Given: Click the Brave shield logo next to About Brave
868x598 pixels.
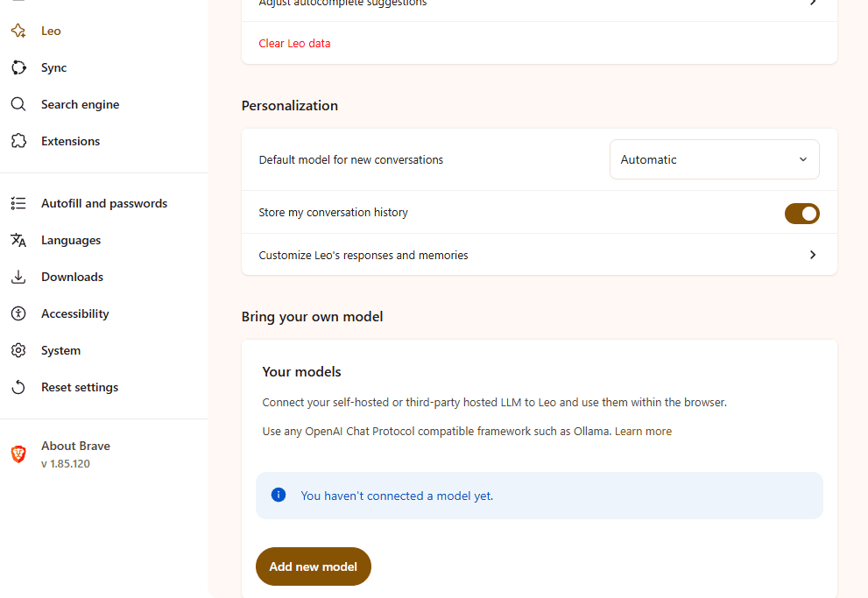Looking at the screenshot, I should (18, 454).
